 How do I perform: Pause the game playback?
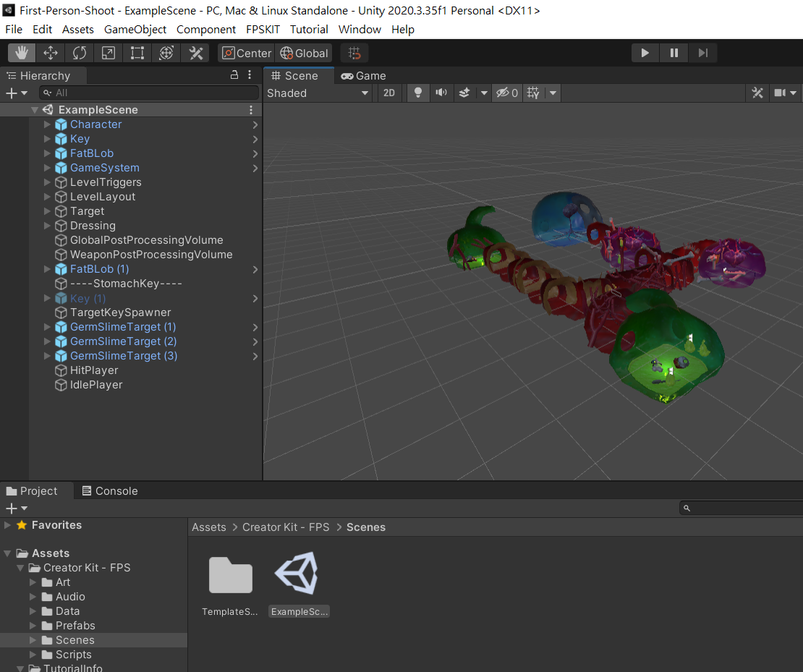674,53
